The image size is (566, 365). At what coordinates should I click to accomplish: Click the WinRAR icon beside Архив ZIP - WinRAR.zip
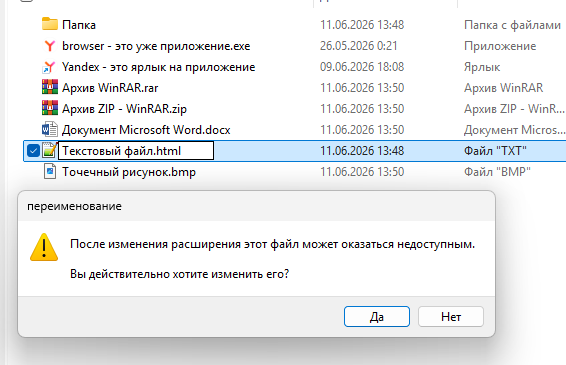click(x=50, y=108)
